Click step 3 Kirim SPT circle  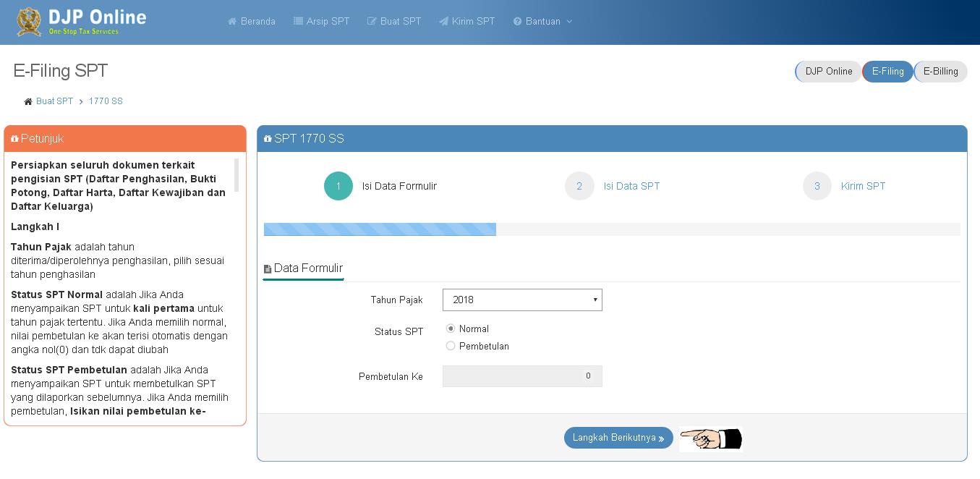(817, 186)
